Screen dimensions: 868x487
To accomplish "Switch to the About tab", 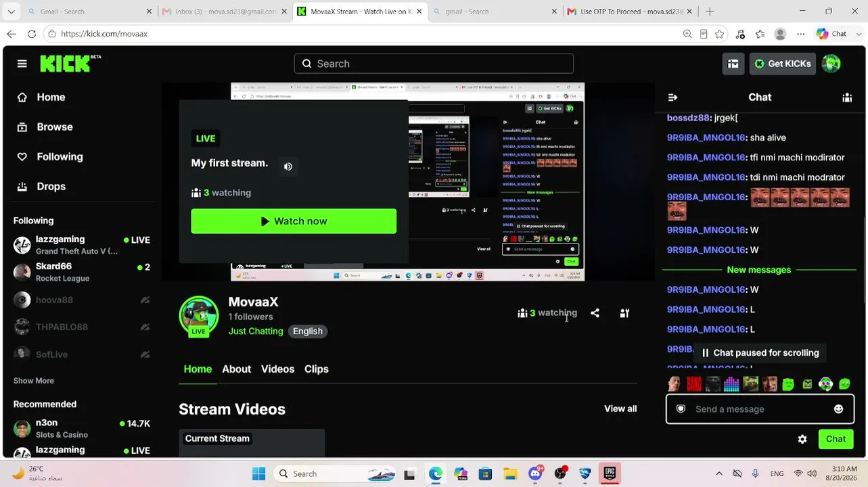I will [x=237, y=369].
